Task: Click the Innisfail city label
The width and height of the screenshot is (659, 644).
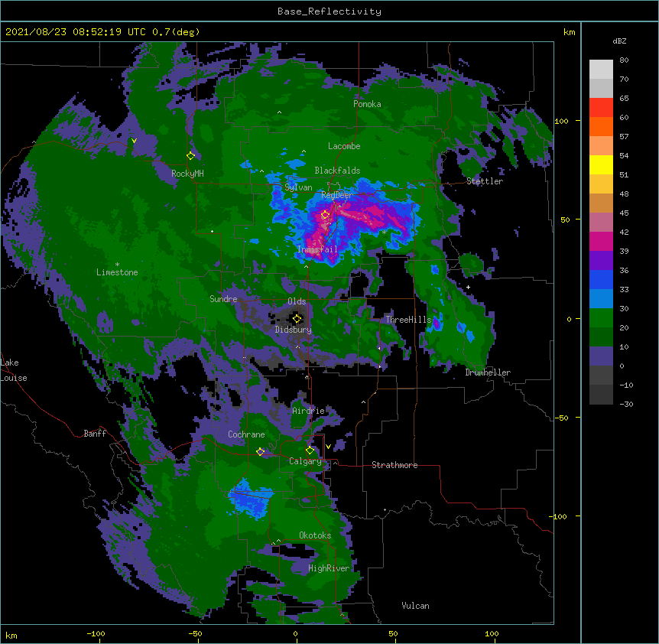Action: 317,249
